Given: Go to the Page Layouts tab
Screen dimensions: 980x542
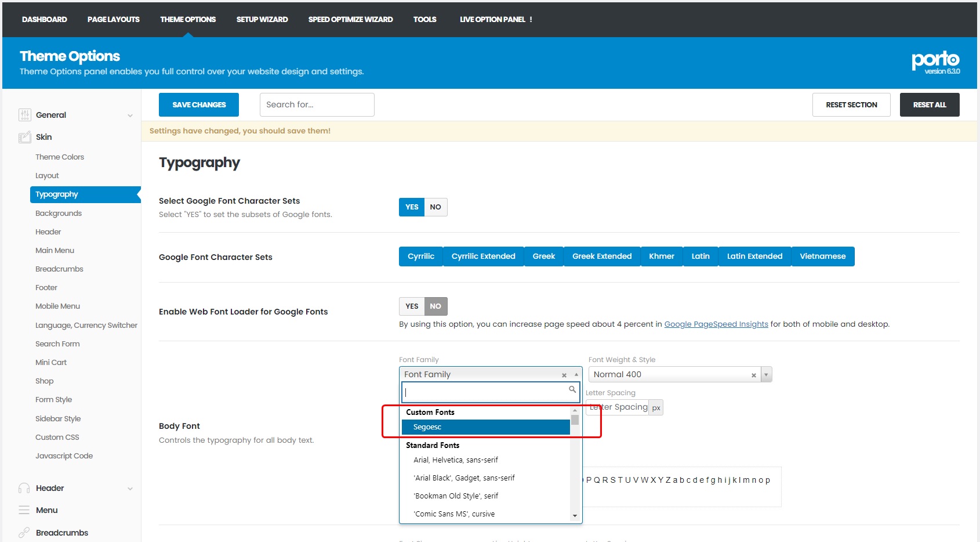Looking at the screenshot, I should pyautogui.click(x=113, y=19).
